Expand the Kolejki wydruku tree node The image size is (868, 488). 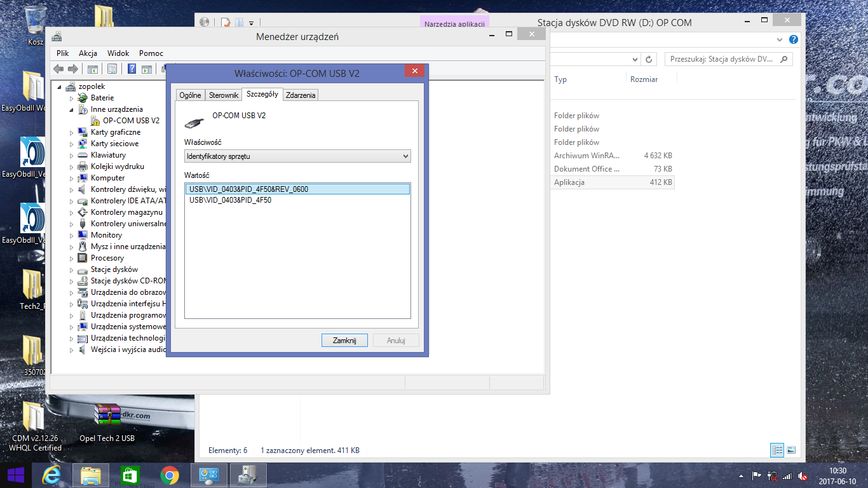71,166
